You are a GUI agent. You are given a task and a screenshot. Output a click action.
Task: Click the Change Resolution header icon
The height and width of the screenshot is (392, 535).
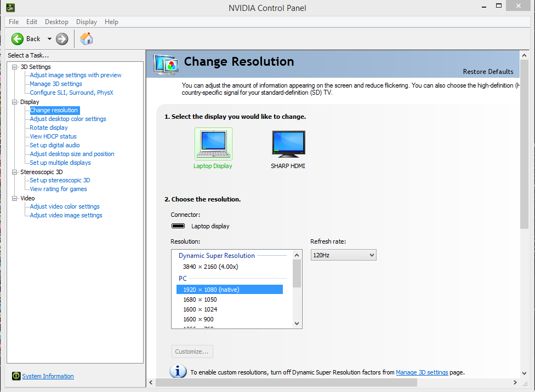coord(166,65)
